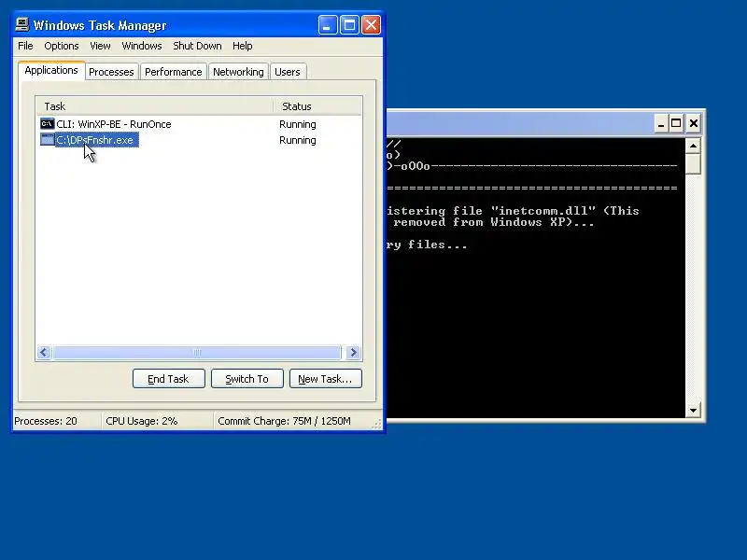Click the Processes: 20 status bar entry
Screen dimensions: 747x560
45,421
